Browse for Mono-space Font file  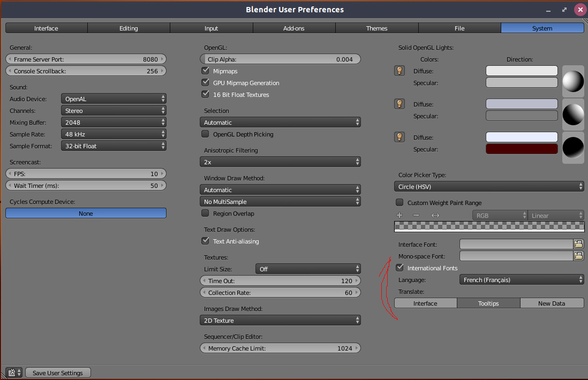(578, 256)
